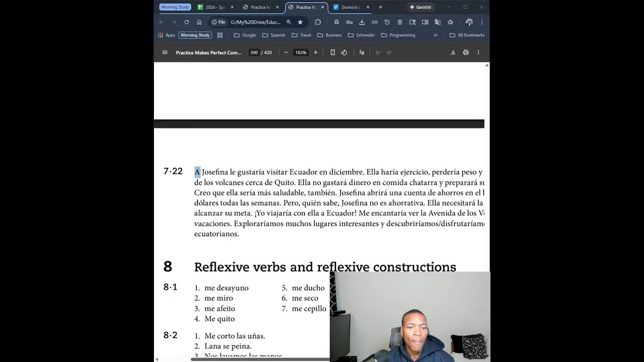Select the PDF draw annotation tool
The width and height of the screenshot is (644, 362).
coord(362,52)
